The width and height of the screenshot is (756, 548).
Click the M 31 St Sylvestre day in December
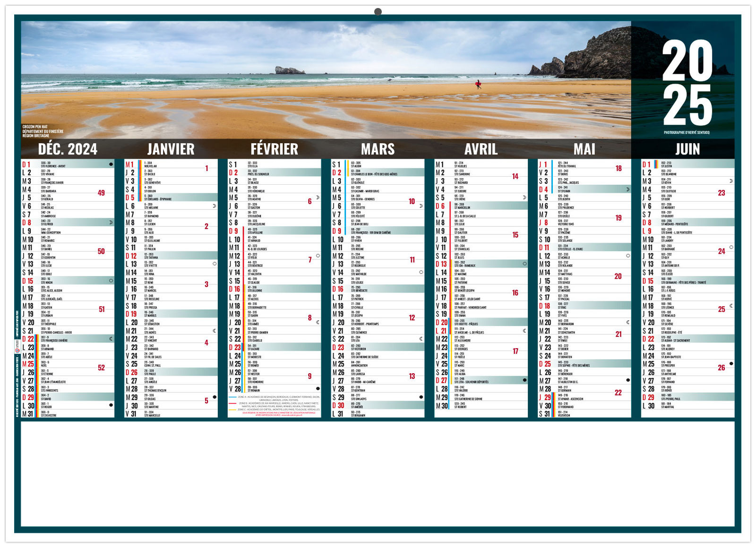coord(68,414)
